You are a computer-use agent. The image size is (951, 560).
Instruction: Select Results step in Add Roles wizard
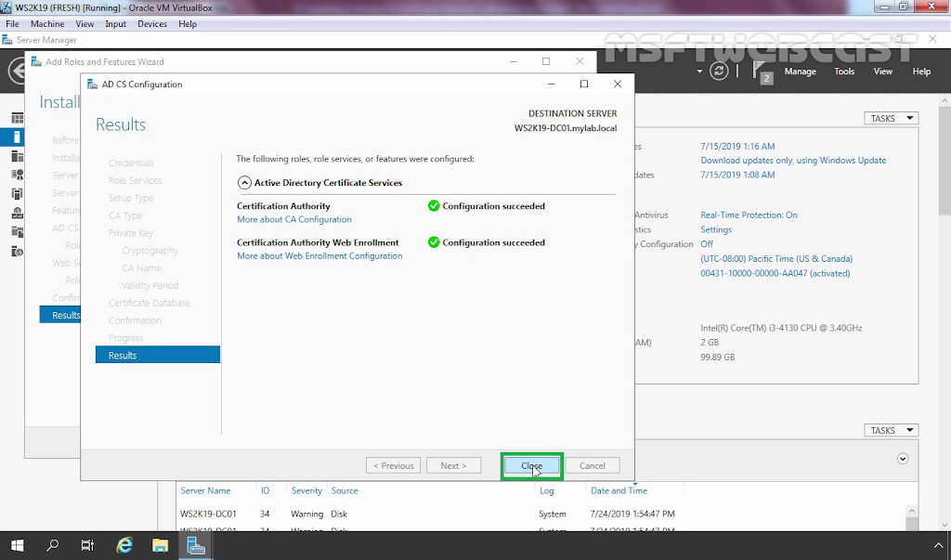[x=60, y=315]
